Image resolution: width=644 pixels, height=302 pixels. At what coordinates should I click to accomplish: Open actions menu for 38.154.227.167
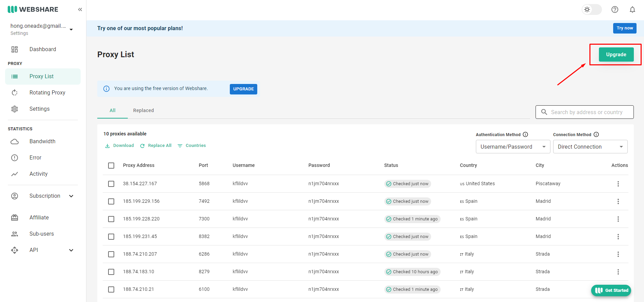coord(618,184)
